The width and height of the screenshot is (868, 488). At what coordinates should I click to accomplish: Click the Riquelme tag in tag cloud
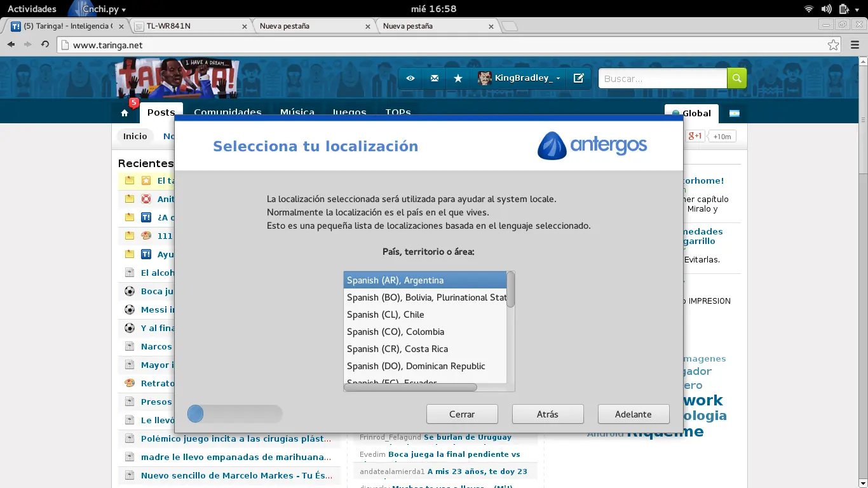[x=665, y=432]
